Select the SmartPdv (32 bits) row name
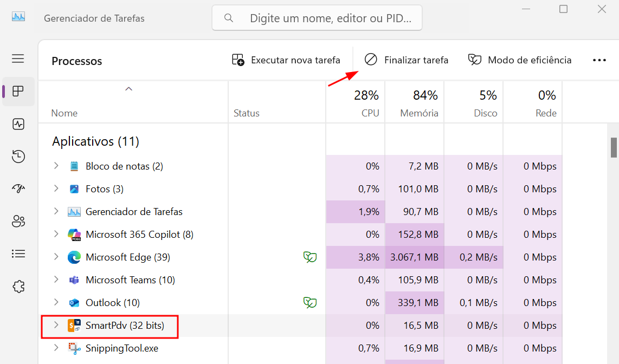 click(125, 326)
